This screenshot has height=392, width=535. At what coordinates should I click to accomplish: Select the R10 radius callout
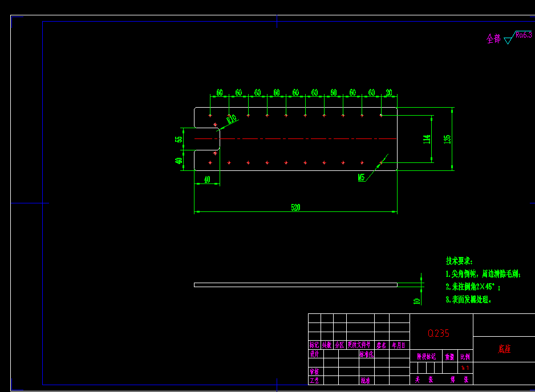point(232,119)
